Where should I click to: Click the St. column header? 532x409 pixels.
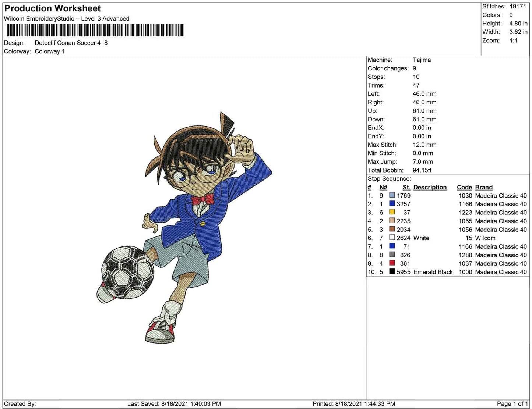point(406,187)
